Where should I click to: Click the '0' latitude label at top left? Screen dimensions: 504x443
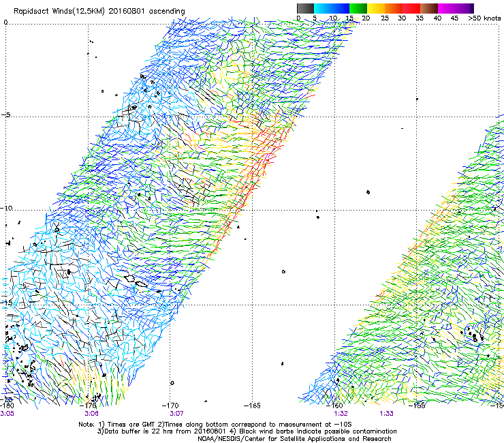5,22
